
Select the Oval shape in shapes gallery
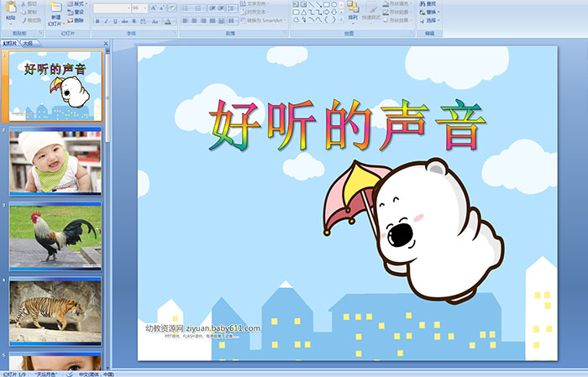pyautogui.click(x=333, y=4)
